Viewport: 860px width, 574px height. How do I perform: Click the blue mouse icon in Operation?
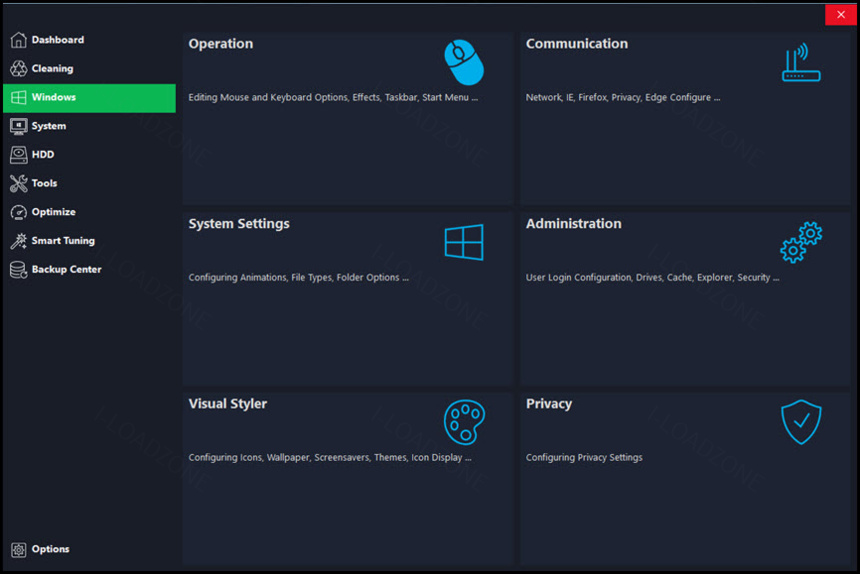(x=464, y=62)
